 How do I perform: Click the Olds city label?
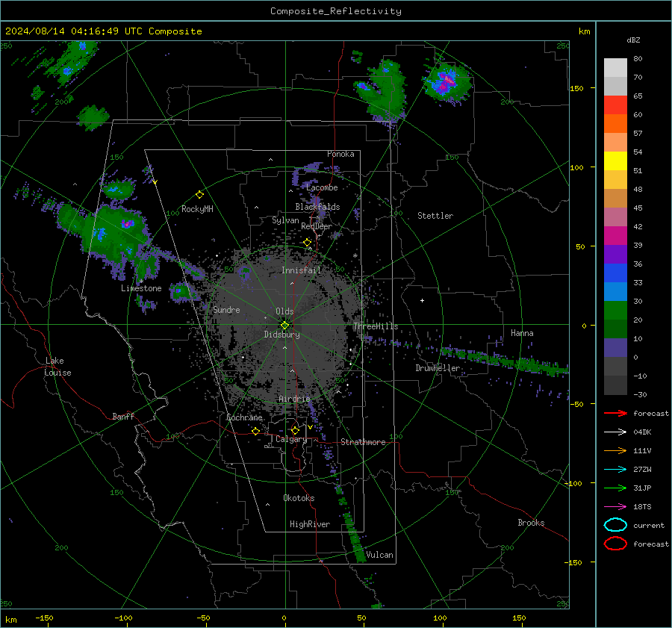tap(284, 311)
